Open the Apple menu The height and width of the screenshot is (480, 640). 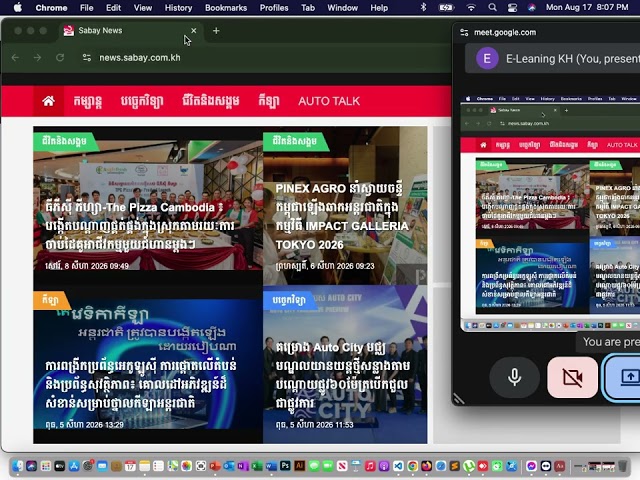18,7
